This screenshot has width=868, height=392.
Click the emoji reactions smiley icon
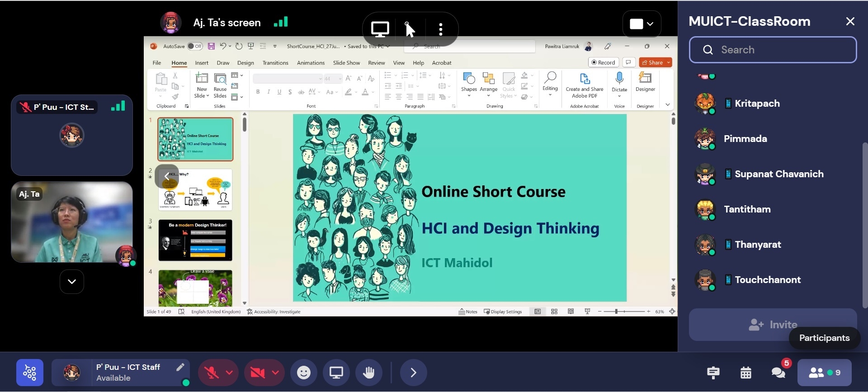(x=303, y=373)
